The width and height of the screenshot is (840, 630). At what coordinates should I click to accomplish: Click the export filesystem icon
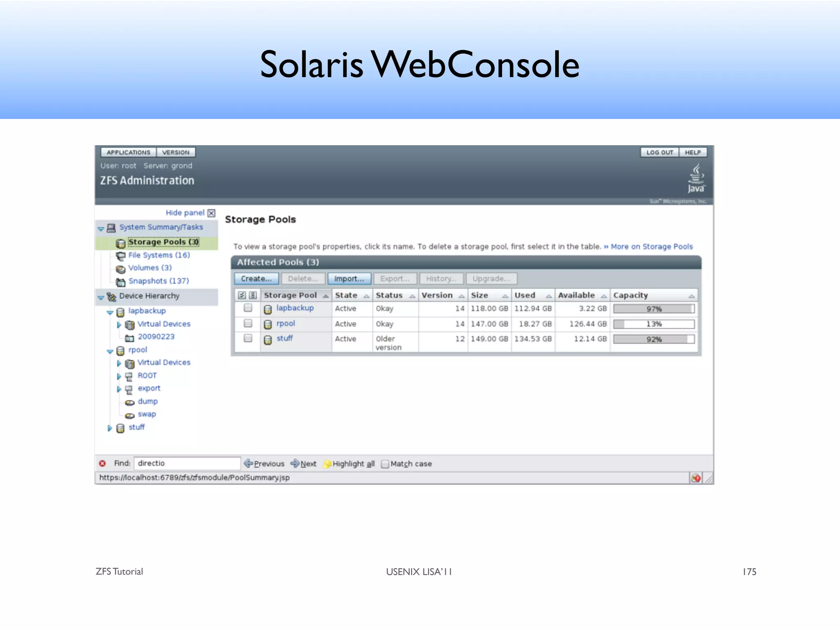pyautogui.click(x=129, y=390)
